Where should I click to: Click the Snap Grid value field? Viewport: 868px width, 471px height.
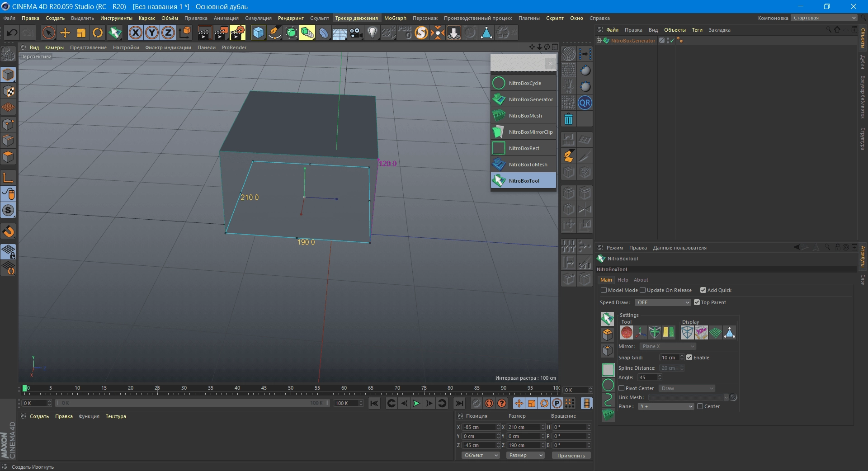[x=669, y=358]
